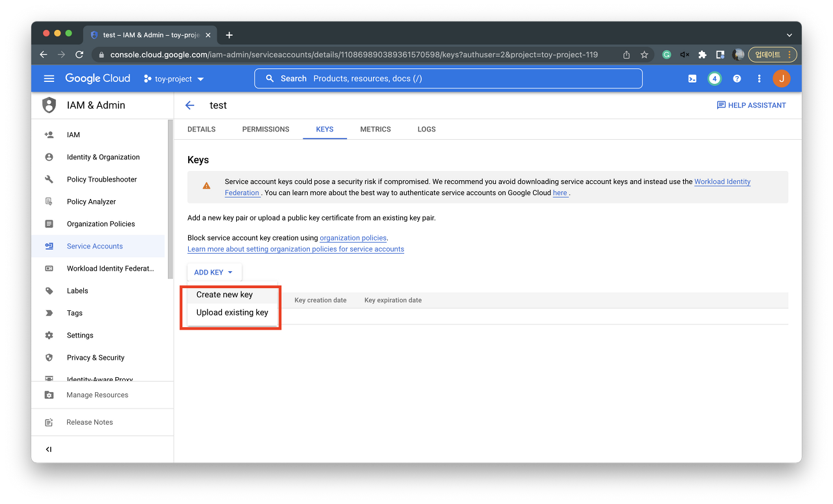Open the tab search chevron
Viewport: 833px width, 504px height.
[x=789, y=35]
